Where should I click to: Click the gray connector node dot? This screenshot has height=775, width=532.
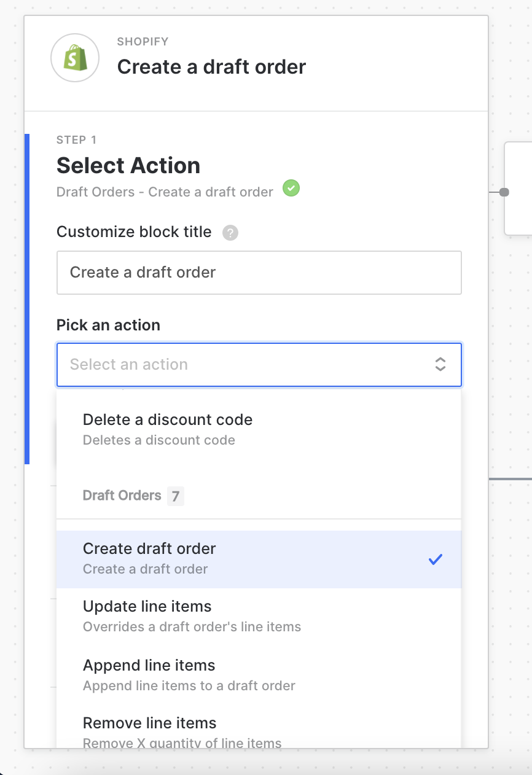[504, 192]
